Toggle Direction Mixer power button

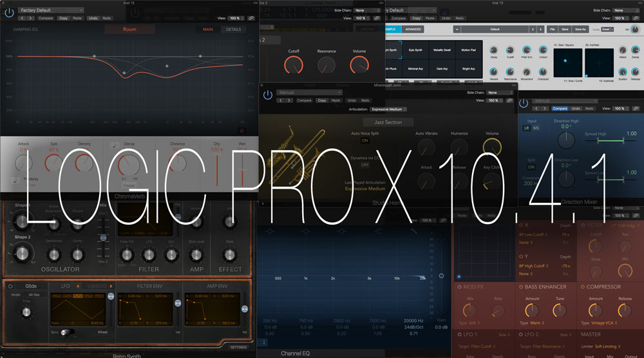tap(522, 102)
